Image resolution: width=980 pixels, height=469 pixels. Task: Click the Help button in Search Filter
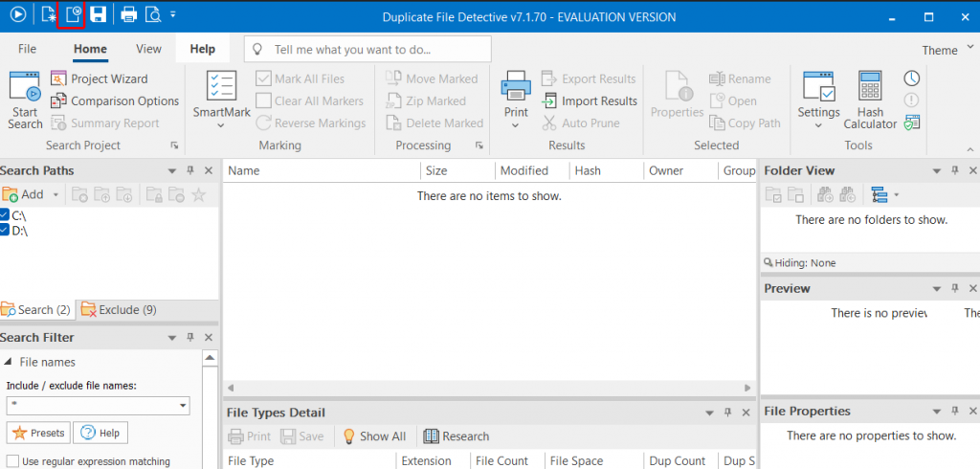[100, 433]
